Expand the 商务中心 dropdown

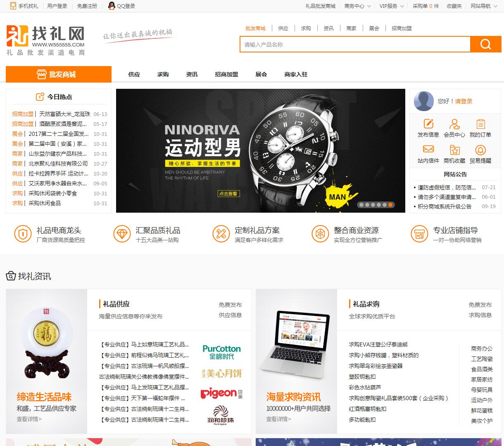[x=358, y=6]
